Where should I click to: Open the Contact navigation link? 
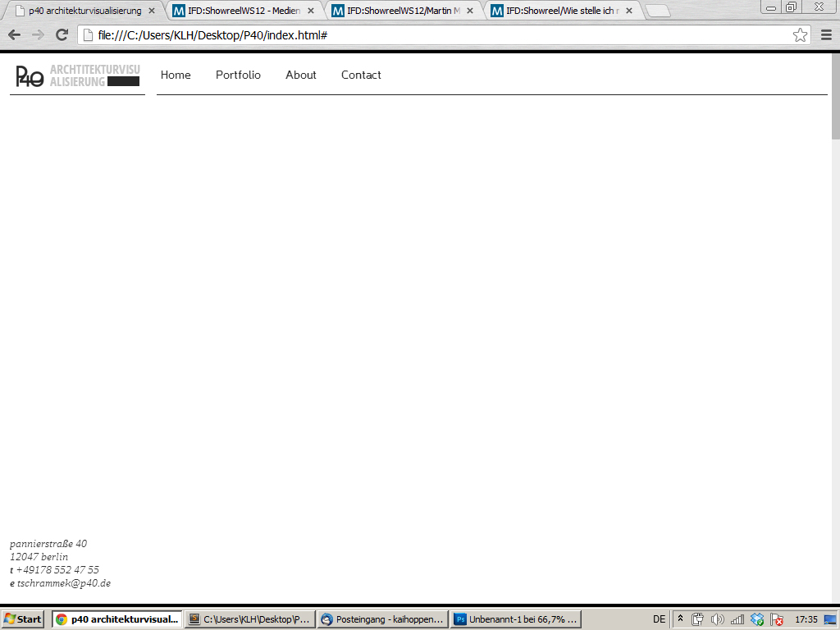click(361, 75)
